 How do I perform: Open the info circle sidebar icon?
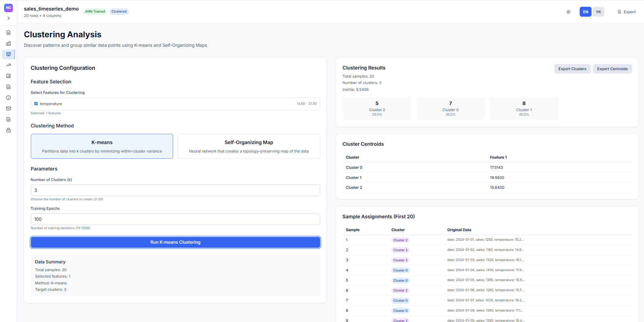click(x=8, y=98)
